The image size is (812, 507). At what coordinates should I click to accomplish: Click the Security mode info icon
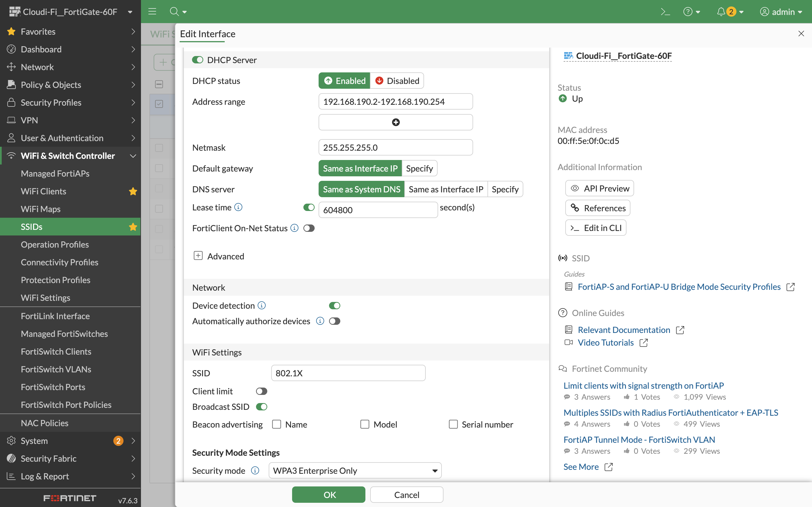pos(255,470)
